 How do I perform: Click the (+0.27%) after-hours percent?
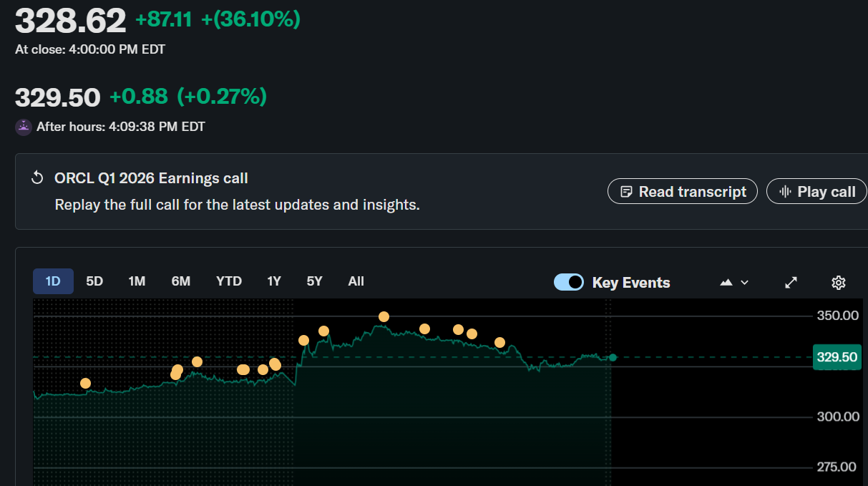tap(222, 96)
